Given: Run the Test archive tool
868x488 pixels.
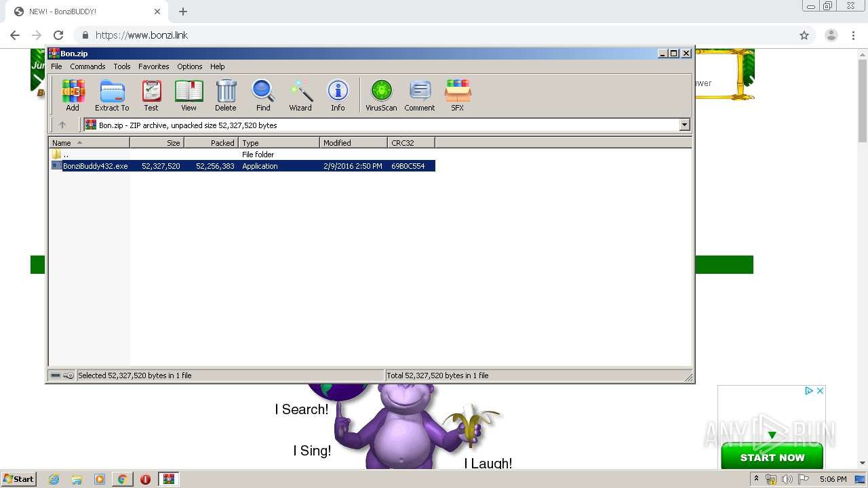Looking at the screenshot, I should click(x=151, y=95).
